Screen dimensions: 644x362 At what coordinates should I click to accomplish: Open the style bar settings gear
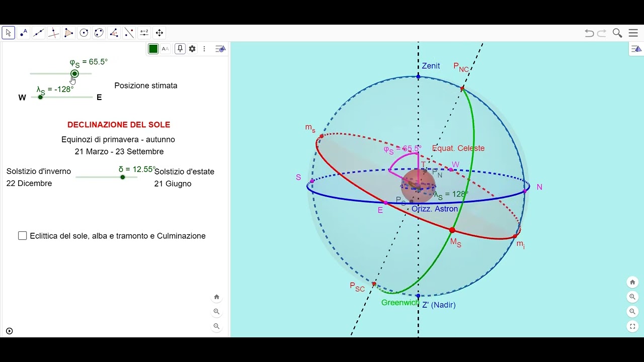click(x=192, y=49)
